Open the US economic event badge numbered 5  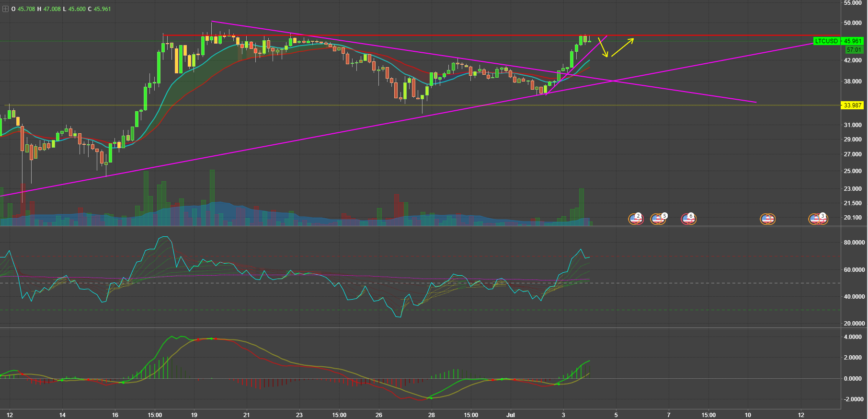point(658,219)
